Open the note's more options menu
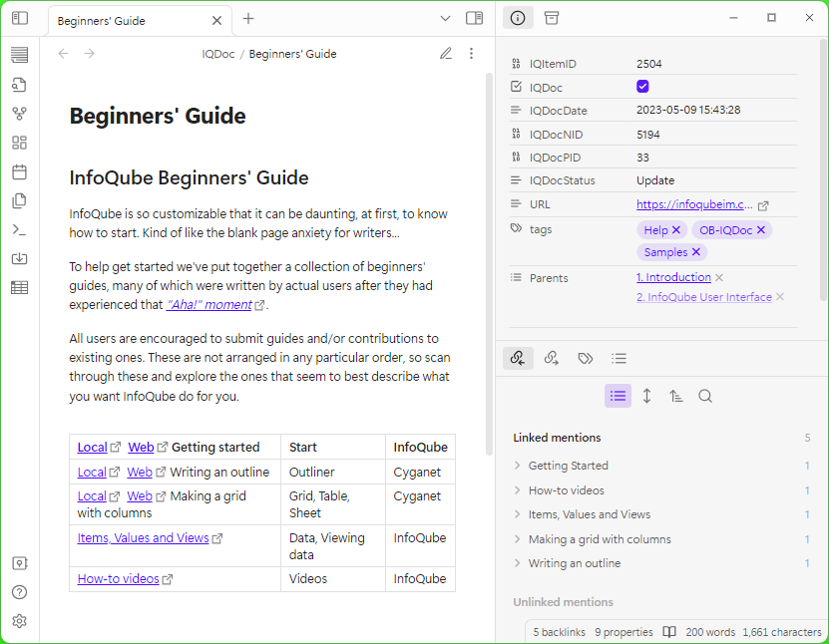829x644 pixels. (471, 54)
